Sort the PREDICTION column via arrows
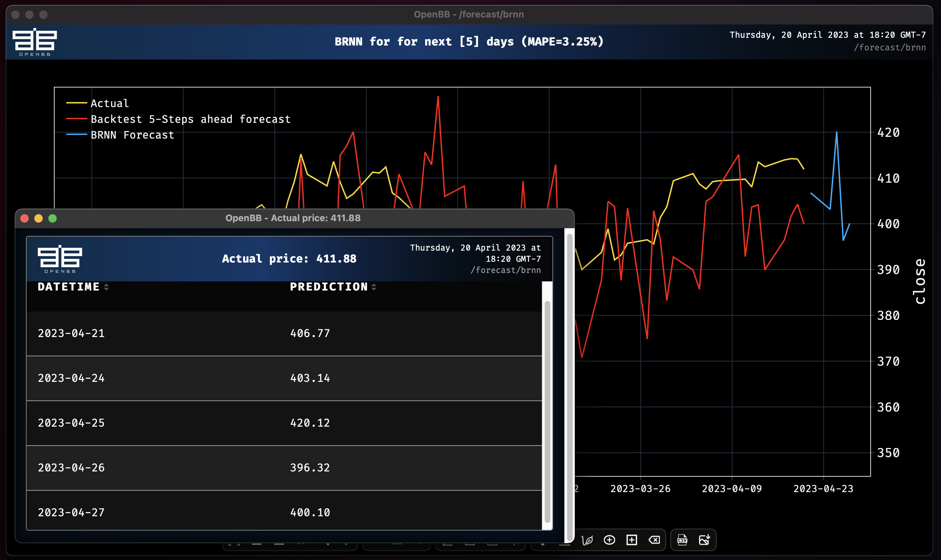The height and width of the screenshot is (560, 941). pos(374,287)
